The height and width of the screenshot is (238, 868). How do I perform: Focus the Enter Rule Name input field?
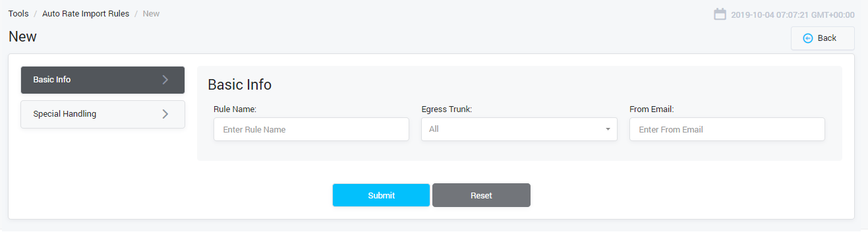coord(311,129)
